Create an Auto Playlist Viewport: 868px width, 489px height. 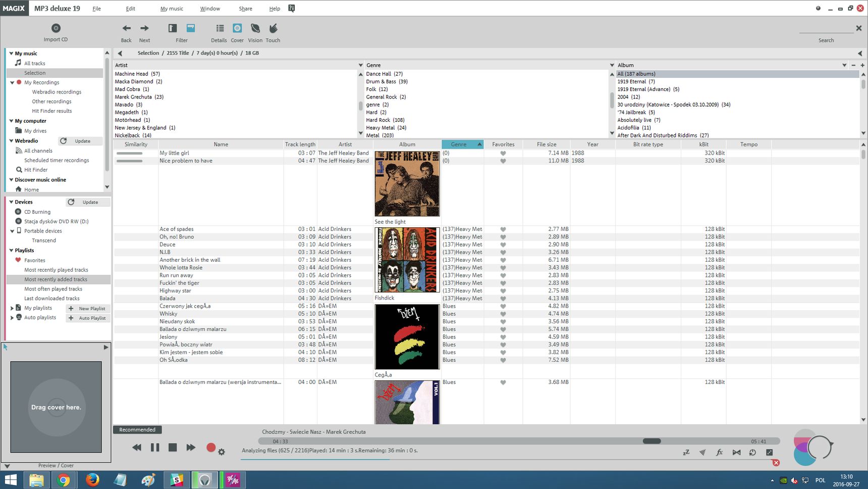(88, 318)
